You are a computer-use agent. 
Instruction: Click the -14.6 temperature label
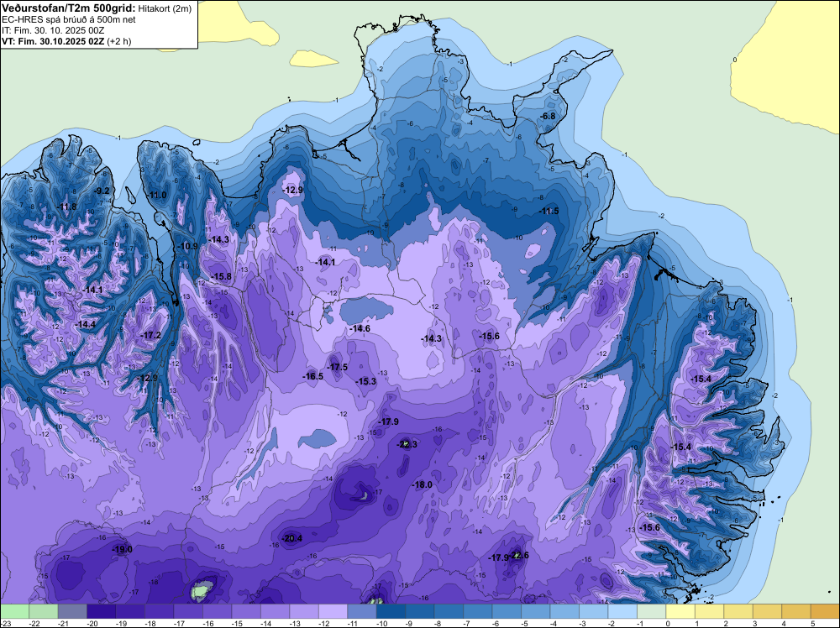coord(360,328)
